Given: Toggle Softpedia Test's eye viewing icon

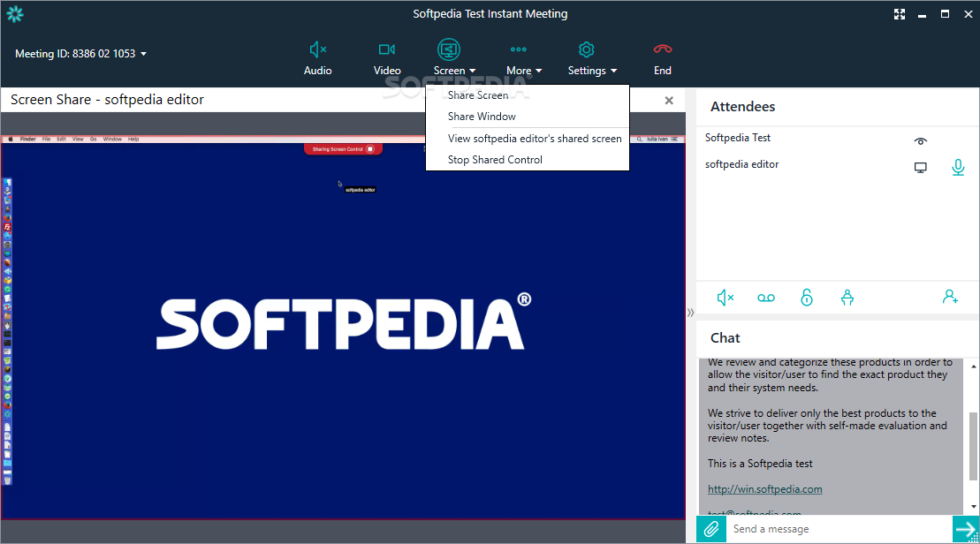Looking at the screenshot, I should pyautogui.click(x=920, y=141).
